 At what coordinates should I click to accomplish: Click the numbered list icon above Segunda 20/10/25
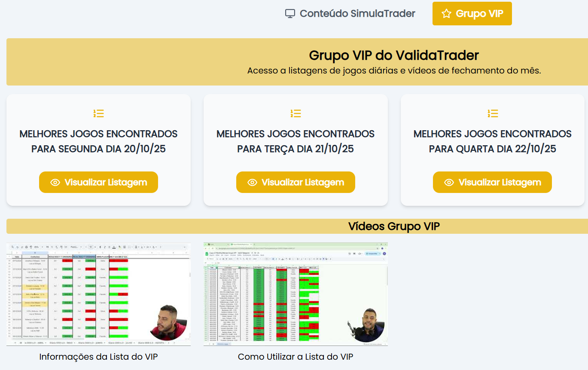tap(98, 113)
